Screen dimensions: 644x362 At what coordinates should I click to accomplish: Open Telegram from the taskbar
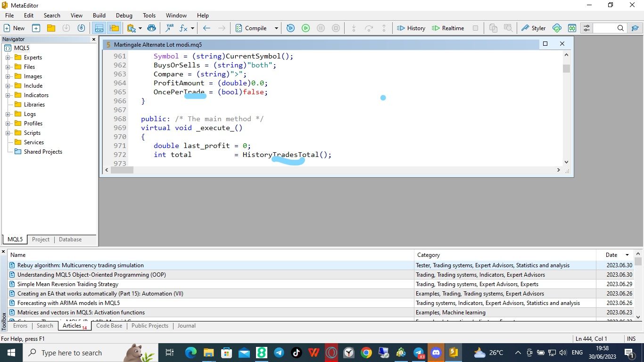pos(279,353)
